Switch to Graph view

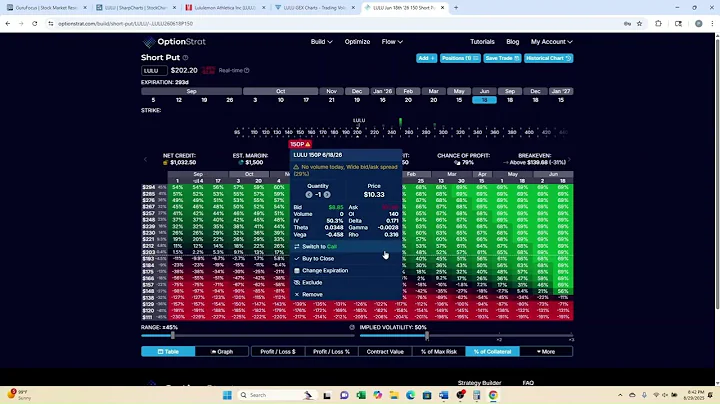(x=222, y=352)
